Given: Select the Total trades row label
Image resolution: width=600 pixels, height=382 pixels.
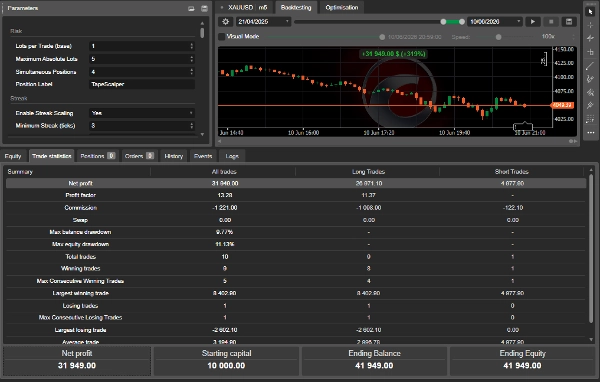Looking at the screenshot, I should tap(80, 257).
